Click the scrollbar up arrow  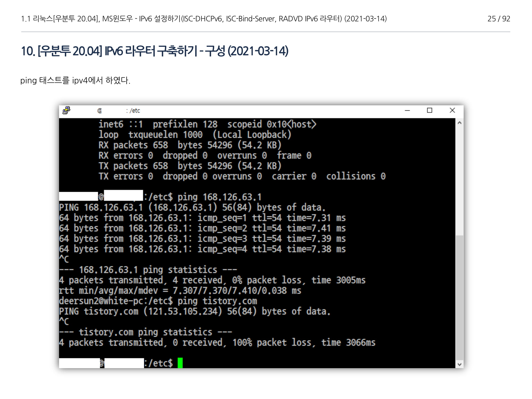(x=459, y=123)
